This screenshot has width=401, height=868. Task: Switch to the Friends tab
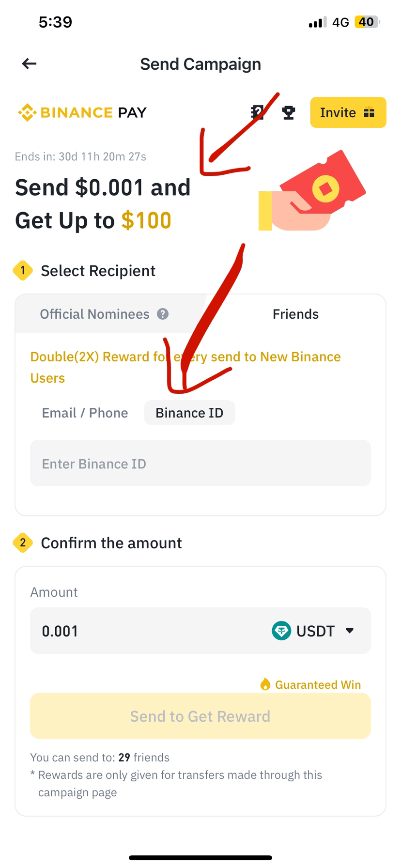pyautogui.click(x=295, y=314)
